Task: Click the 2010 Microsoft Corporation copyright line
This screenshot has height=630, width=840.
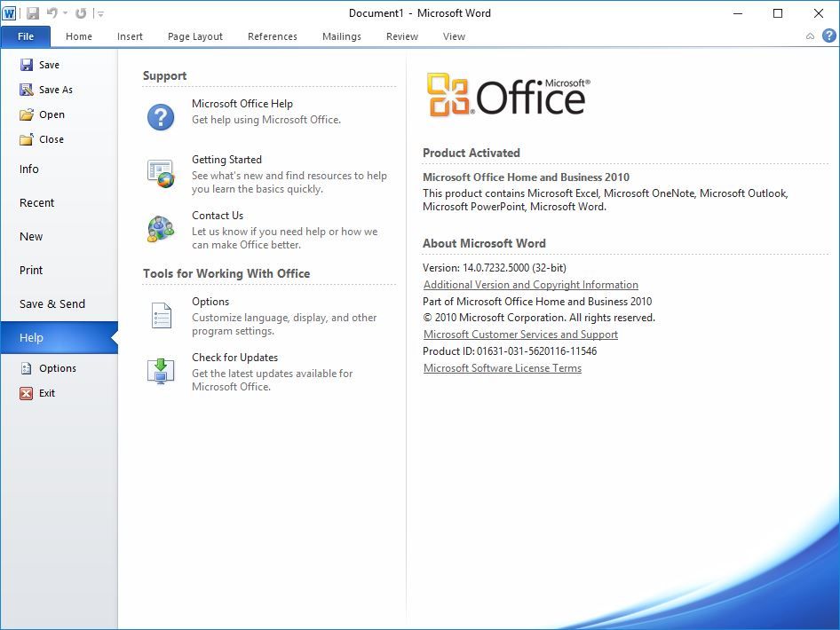Action: click(x=539, y=318)
